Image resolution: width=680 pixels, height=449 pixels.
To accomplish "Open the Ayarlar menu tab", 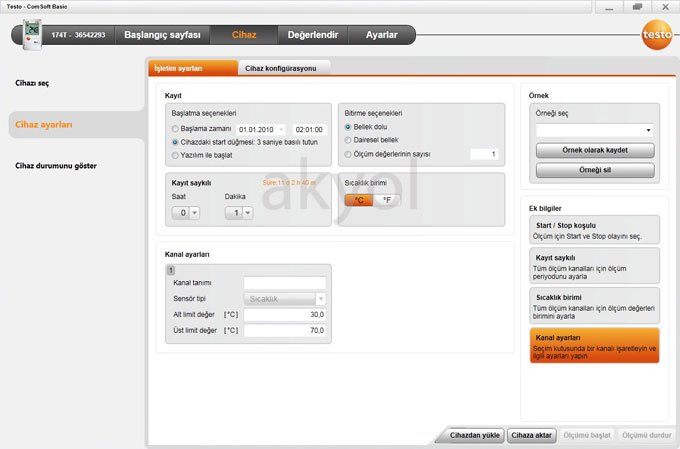I will pos(382,35).
